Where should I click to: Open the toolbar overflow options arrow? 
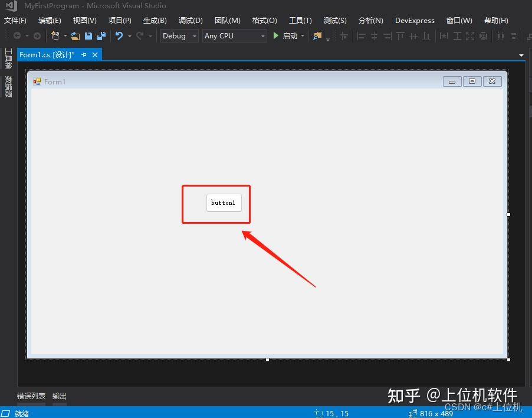(x=328, y=39)
